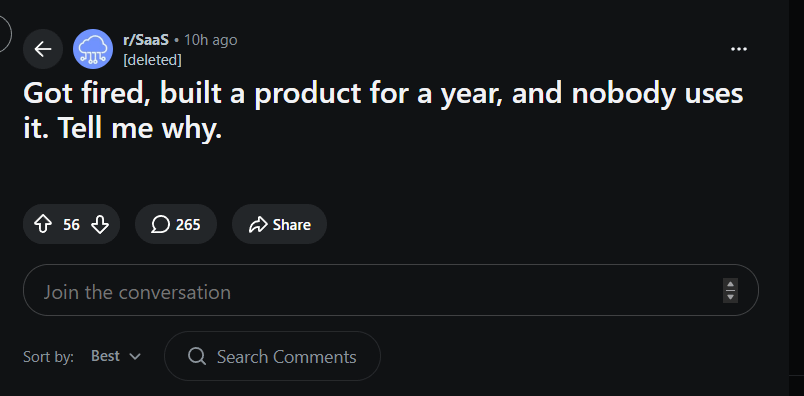
Task: Click the Share button label
Action: click(x=292, y=224)
